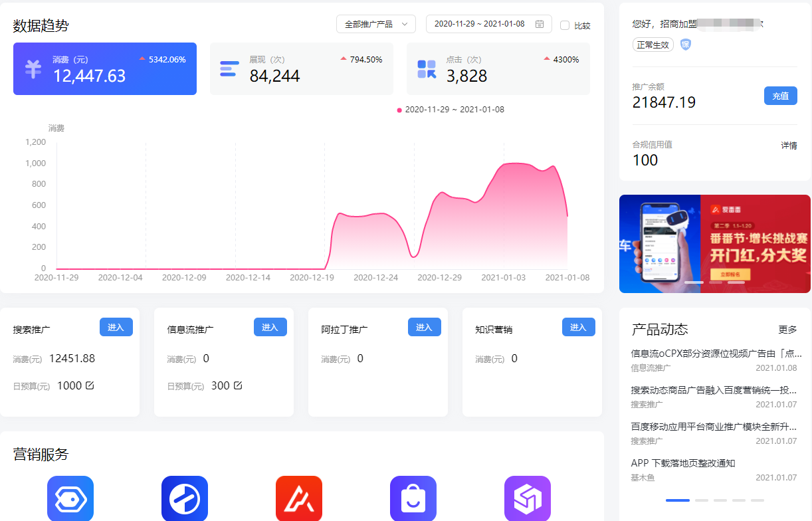The height and width of the screenshot is (521, 812).
Task: Click the purple shopping bag service icon
Action: tap(413, 498)
